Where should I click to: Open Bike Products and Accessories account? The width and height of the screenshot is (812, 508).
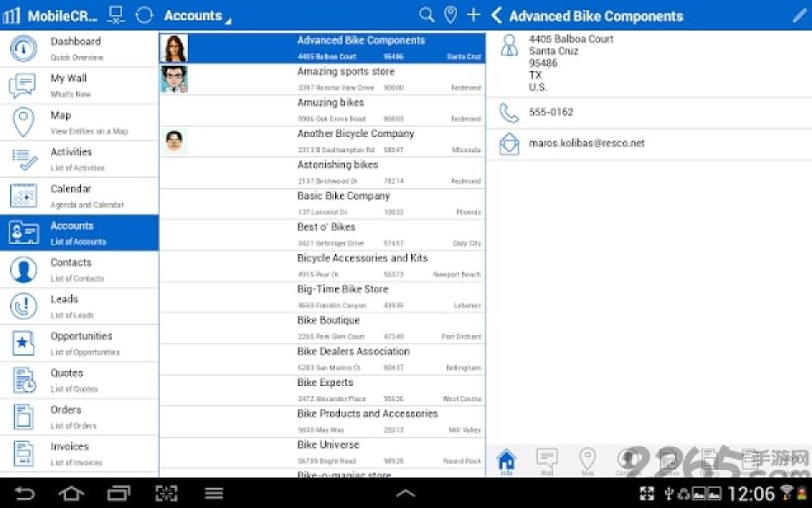pyautogui.click(x=322, y=421)
